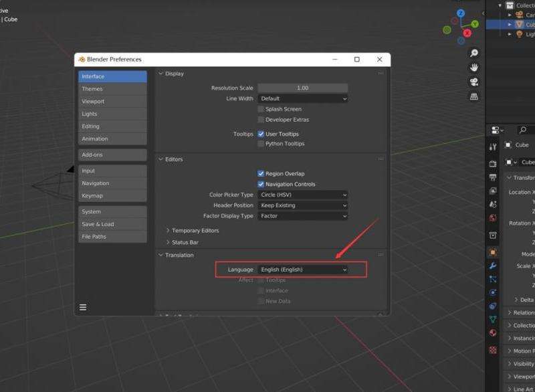The height and width of the screenshot is (392, 535).
Task: Open the Editing preferences section
Action: (112, 126)
